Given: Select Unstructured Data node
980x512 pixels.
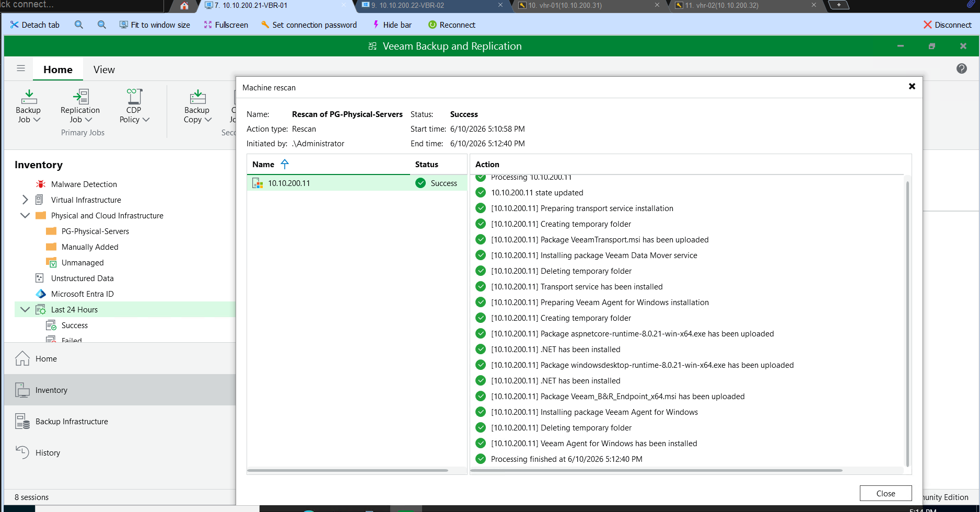Looking at the screenshot, I should point(83,278).
